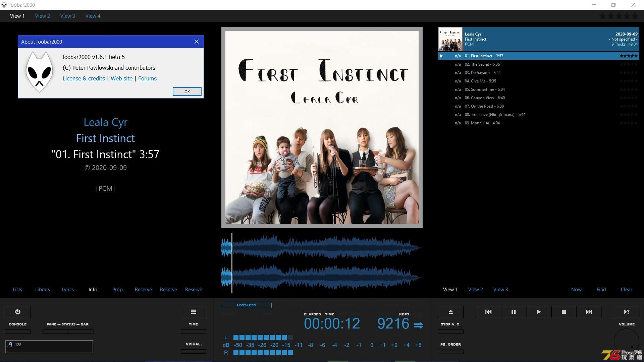This screenshot has height=362, width=644.
Task: Select track 05. Summertime in playlist
Action: (x=485, y=89)
